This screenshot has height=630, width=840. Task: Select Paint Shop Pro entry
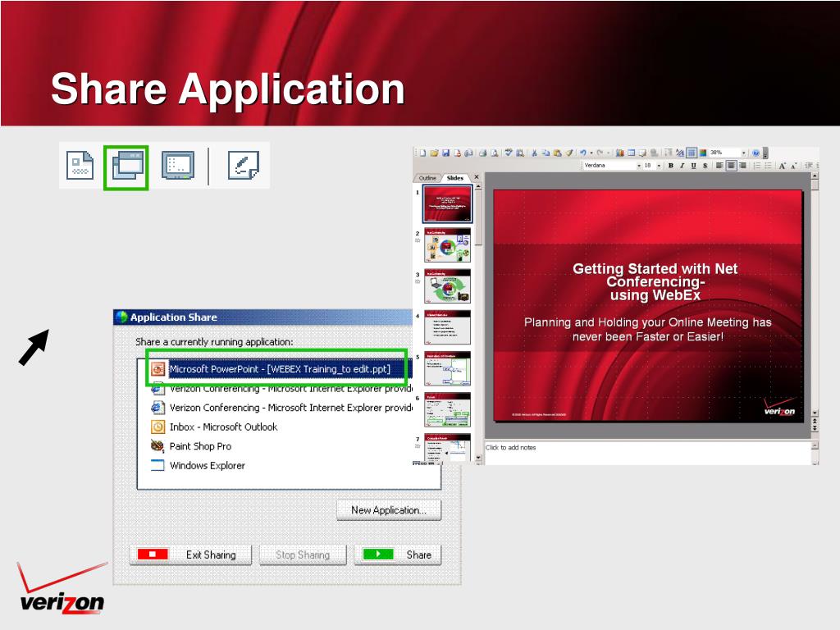coord(192,445)
